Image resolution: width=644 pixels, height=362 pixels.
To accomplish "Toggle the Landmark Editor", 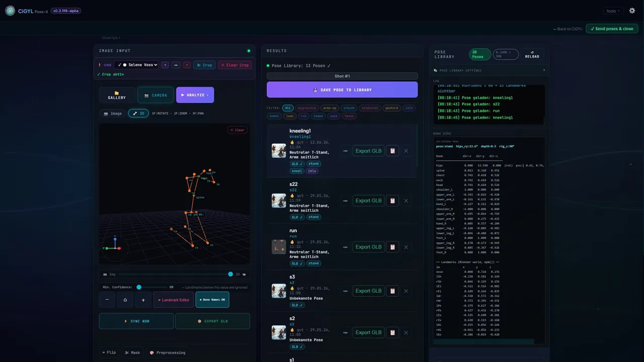I will (174, 300).
